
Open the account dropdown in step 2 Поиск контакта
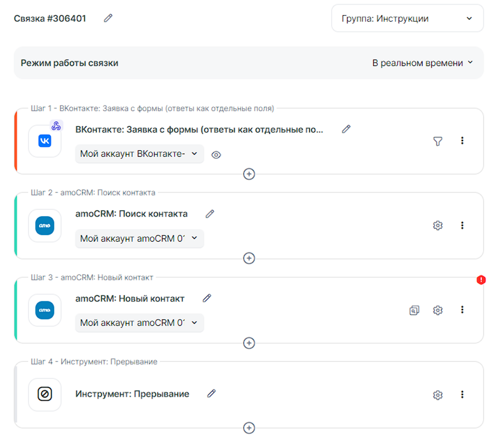click(139, 238)
